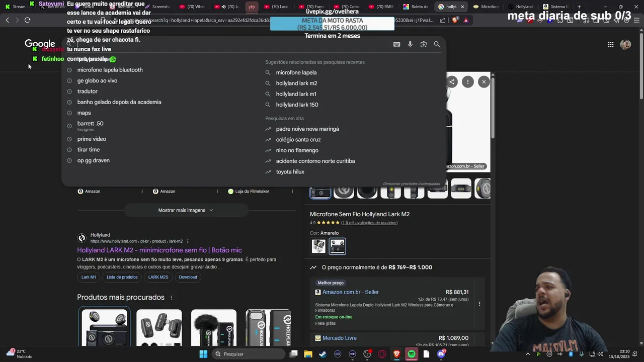Image resolution: width=644 pixels, height=362 pixels.
Task: Open more options for Amazon.com.br offer
Action: (x=479, y=304)
